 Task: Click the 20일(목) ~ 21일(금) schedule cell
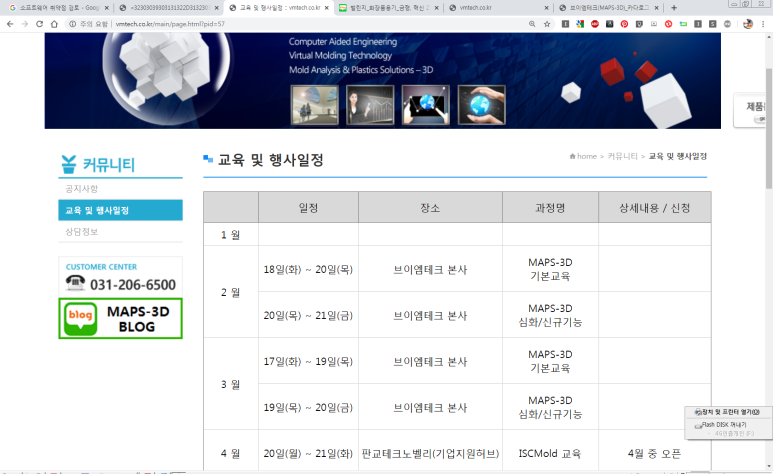(308, 315)
